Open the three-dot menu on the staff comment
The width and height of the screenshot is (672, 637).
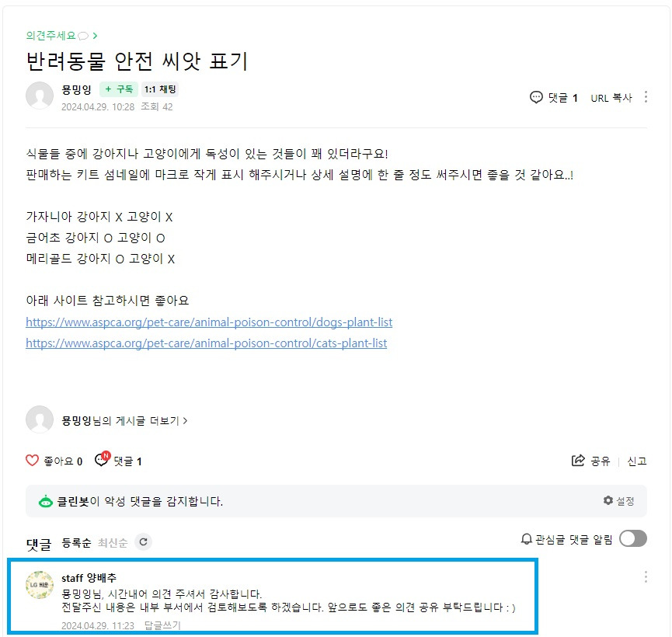[646, 577]
